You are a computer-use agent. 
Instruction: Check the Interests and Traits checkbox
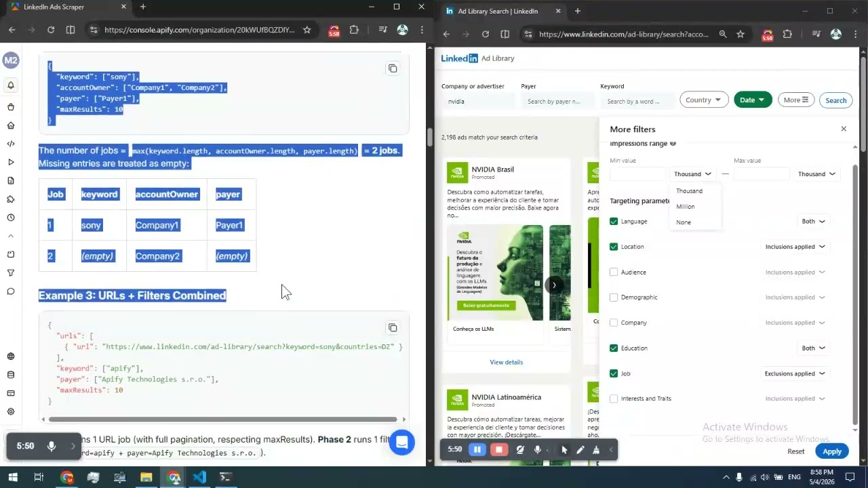614,399
